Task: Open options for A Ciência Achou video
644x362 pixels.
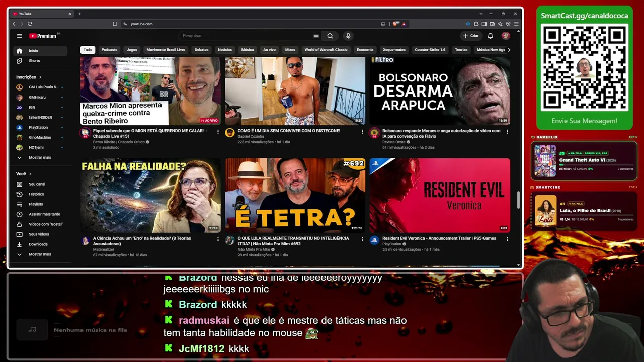Action: click(218, 239)
